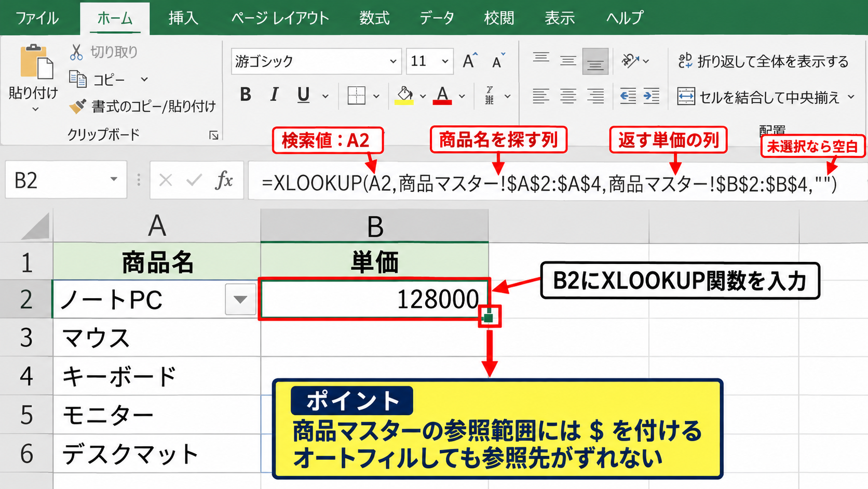Image resolution: width=868 pixels, height=489 pixels.
Task: Click the phonetic guide (furigana) icon
Action: (x=490, y=96)
